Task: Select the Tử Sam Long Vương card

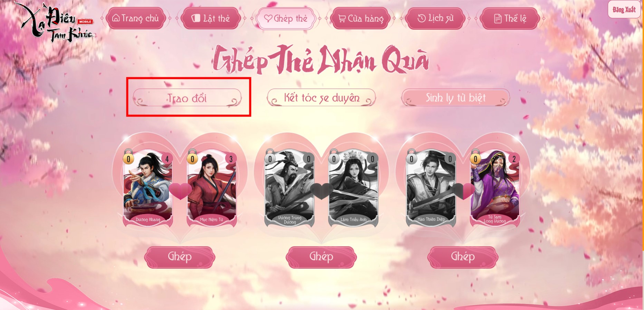Action: (495, 188)
